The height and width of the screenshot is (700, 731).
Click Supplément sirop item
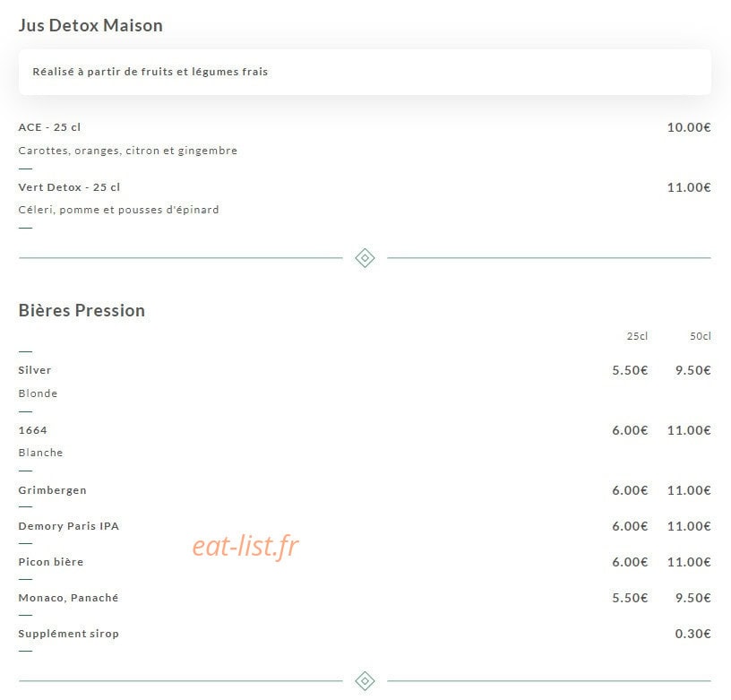pyautogui.click(x=68, y=634)
